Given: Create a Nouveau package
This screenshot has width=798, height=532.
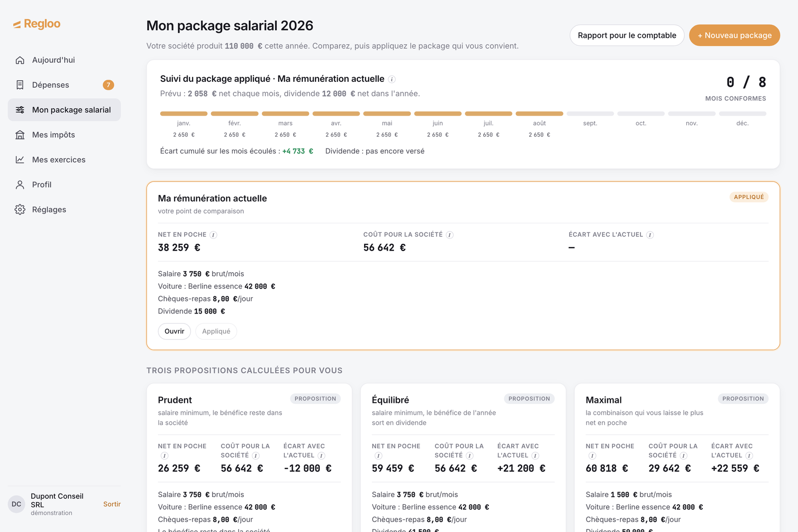Looking at the screenshot, I should coord(735,35).
